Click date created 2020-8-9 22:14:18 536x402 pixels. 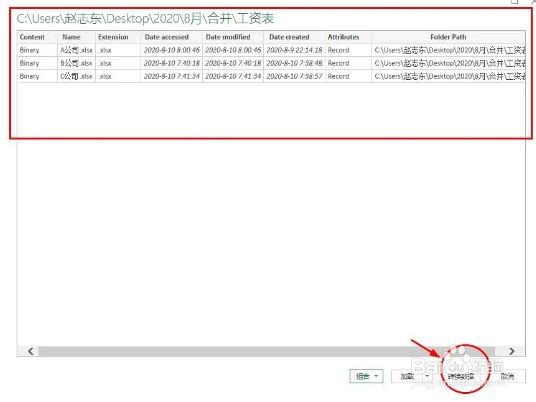pos(294,50)
